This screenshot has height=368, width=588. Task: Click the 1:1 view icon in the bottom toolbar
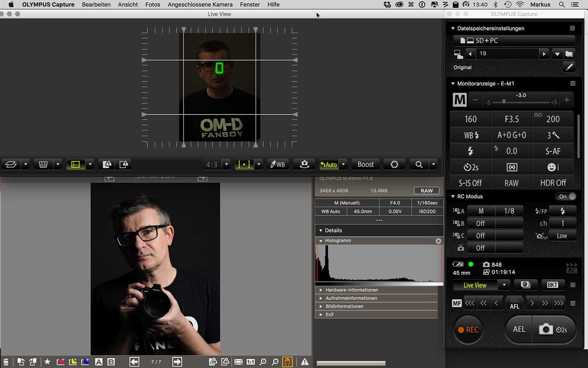coord(250,362)
